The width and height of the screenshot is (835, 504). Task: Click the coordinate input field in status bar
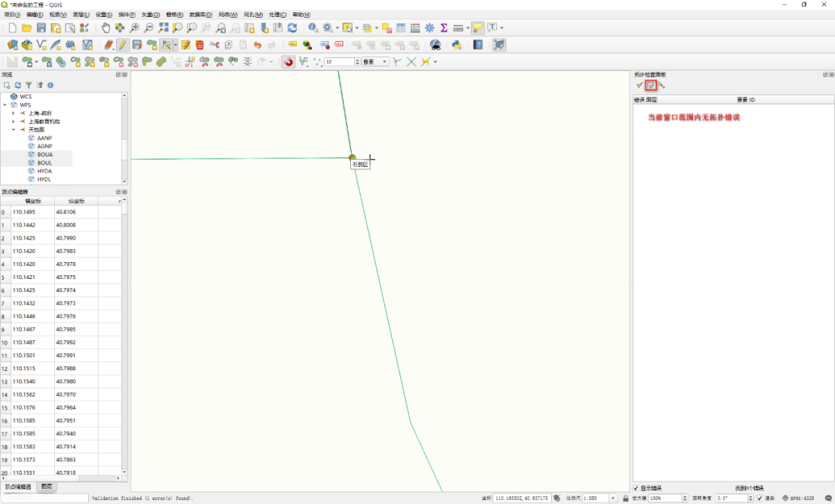(522, 499)
